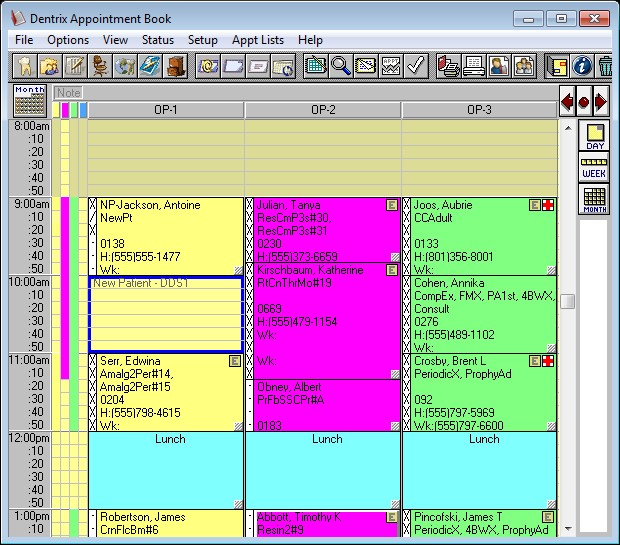Viewport: 620px width, 545px height.
Task: Click the magenta provider color bar in header
Action: coord(65,110)
